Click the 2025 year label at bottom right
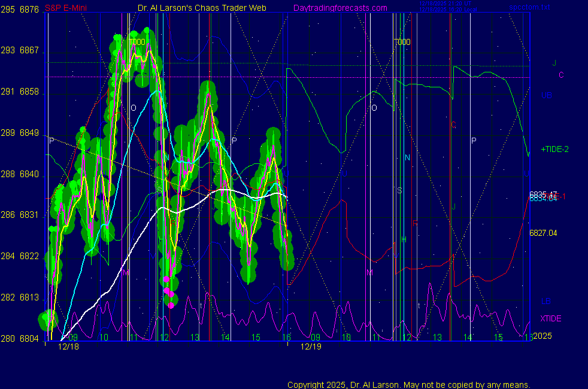588x389 pixels. click(x=542, y=336)
